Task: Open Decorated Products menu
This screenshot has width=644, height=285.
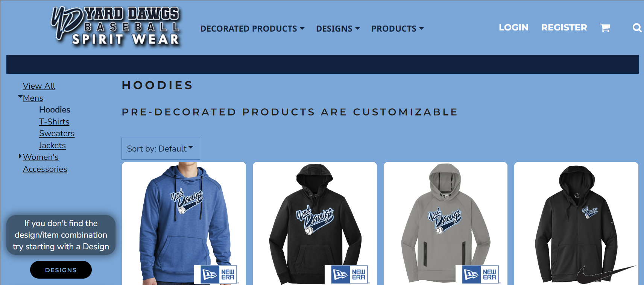Action: click(x=252, y=29)
